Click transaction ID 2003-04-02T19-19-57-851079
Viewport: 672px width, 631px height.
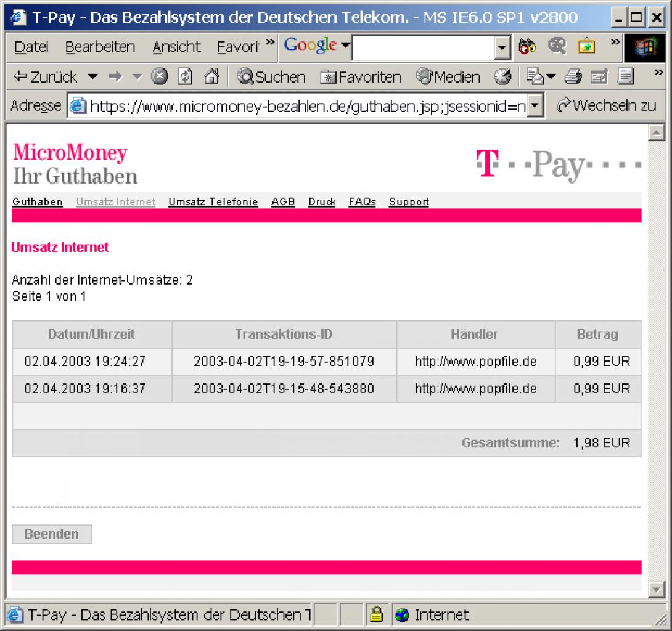click(x=284, y=362)
